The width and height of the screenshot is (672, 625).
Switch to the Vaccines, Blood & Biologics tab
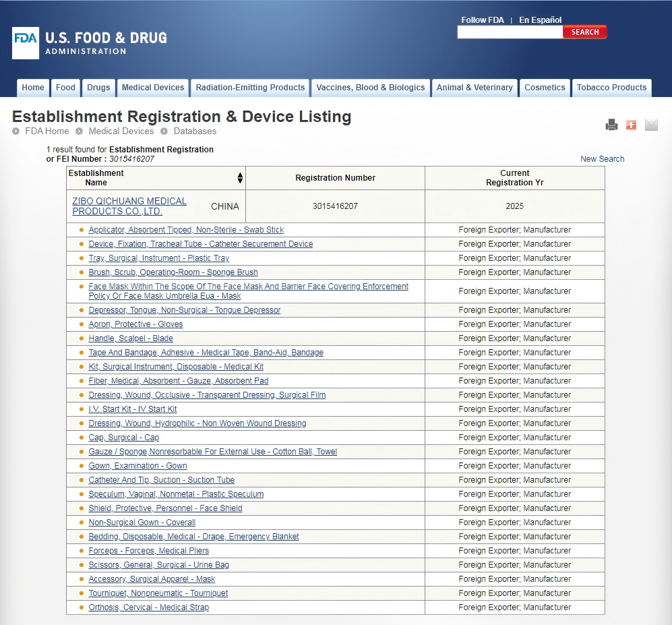pyautogui.click(x=371, y=88)
